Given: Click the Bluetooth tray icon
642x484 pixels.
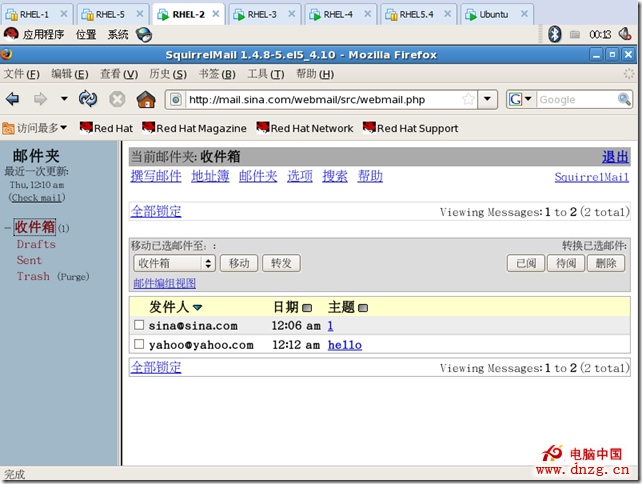Looking at the screenshot, I should pos(554,34).
